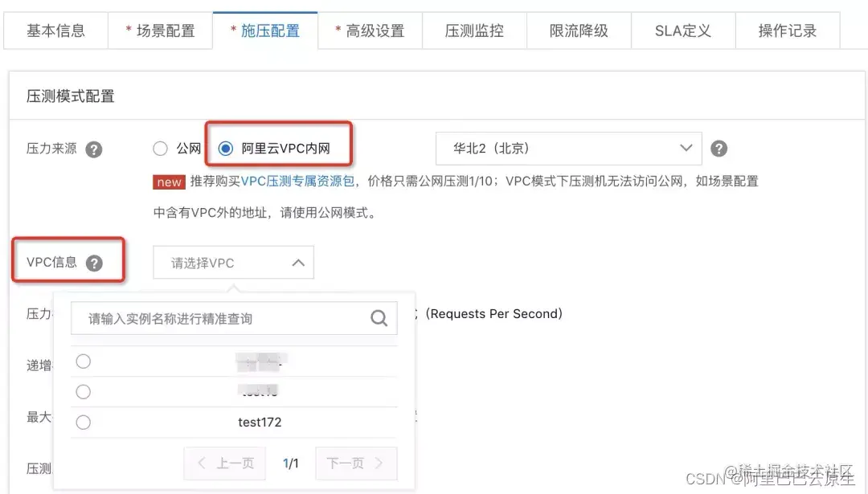Click the help icon beside VPC信息
Viewport: 868px width, 494px height.
[x=94, y=263]
